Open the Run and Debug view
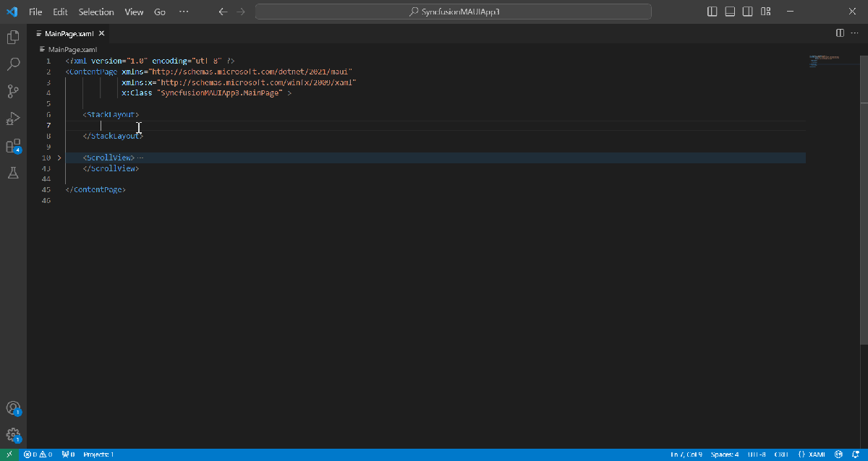This screenshot has width=868, height=461. pos(13,119)
